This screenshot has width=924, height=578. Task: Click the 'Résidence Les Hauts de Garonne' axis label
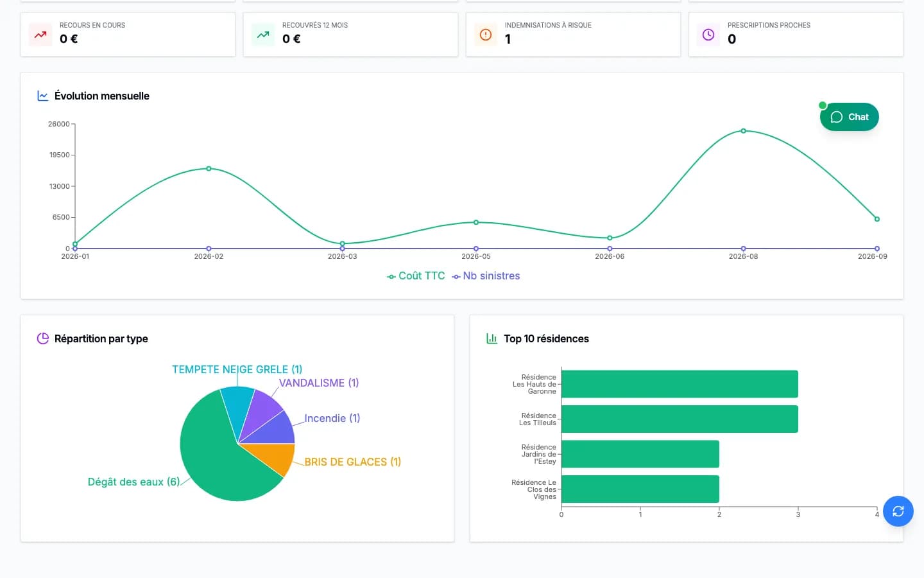tap(535, 384)
